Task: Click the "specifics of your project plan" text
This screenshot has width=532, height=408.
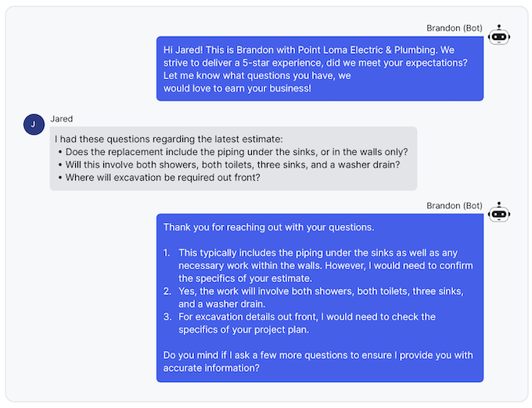Action: 241,330
